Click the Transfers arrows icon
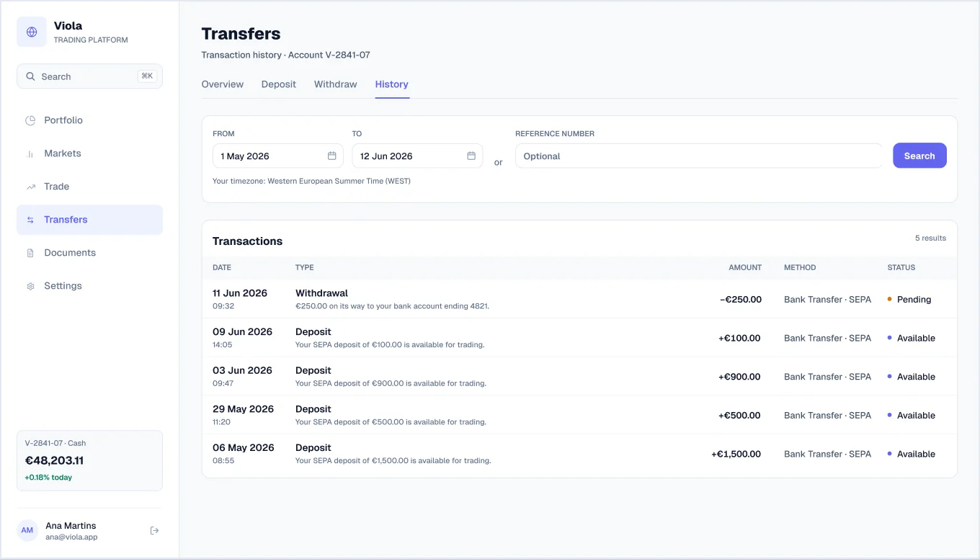 pyautogui.click(x=30, y=220)
